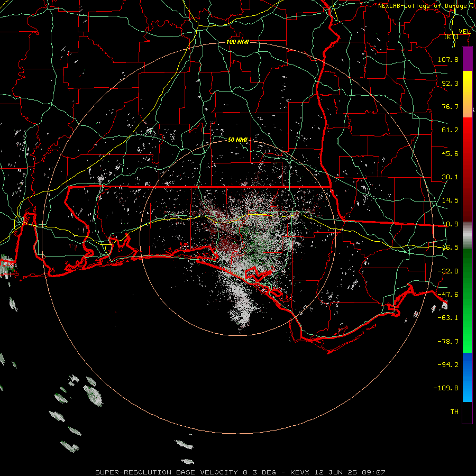This screenshot has width=476, height=476.
Task: Click the 09:07 timestamp in the caption
Action: 374,472
